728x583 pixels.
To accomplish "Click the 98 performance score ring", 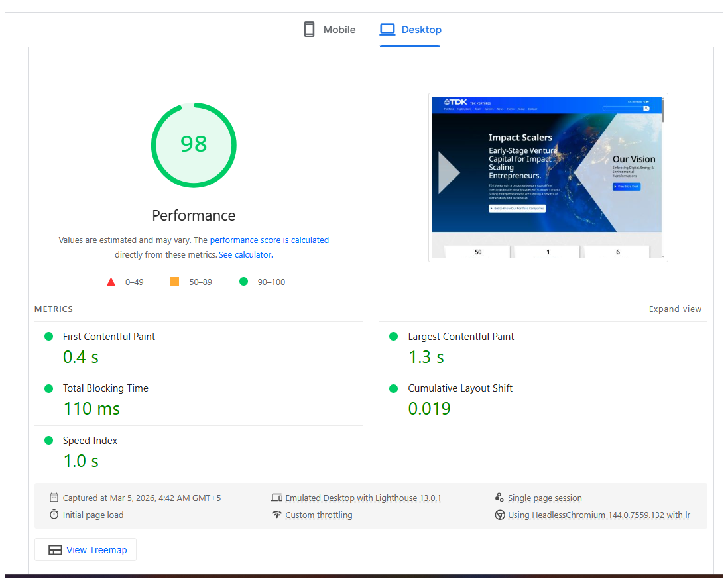I will coord(194,145).
